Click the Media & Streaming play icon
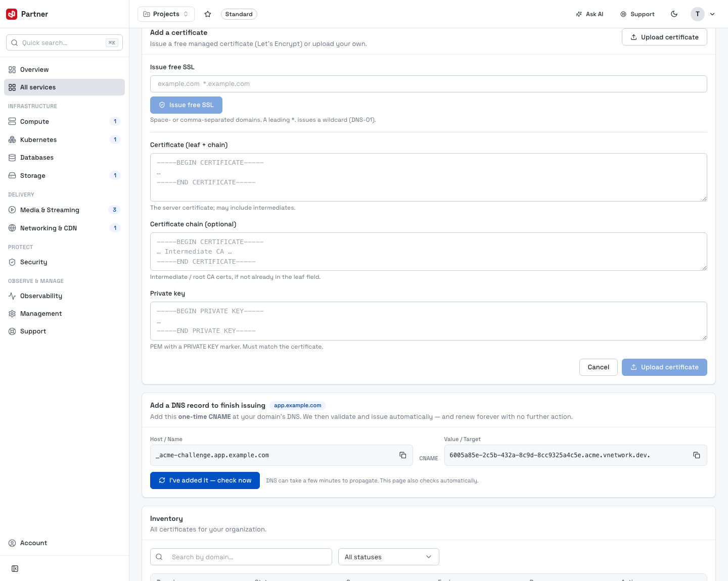 12,210
